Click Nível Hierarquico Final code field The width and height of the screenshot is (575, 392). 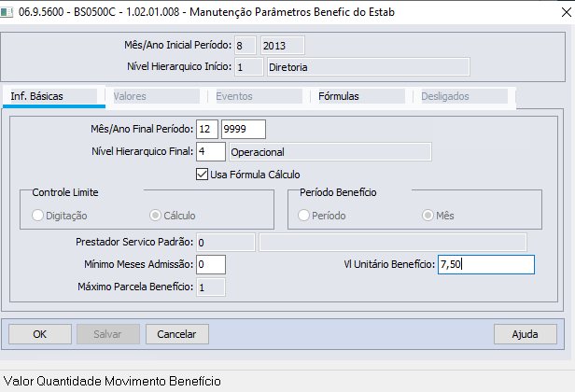(x=211, y=151)
